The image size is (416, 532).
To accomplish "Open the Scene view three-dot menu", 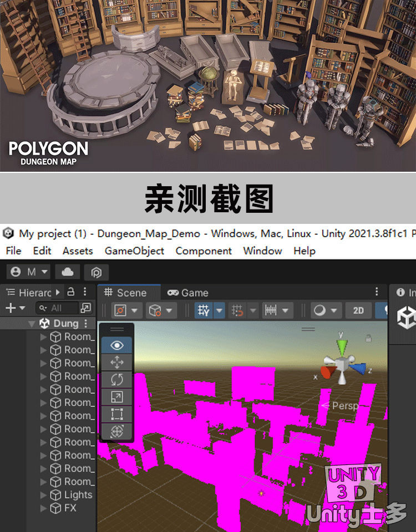I will click(376, 291).
